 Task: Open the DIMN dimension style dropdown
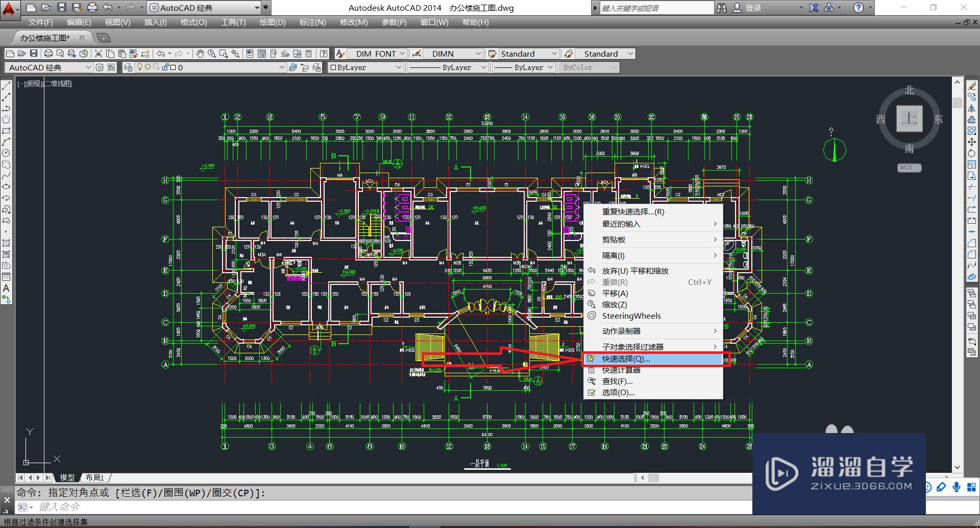tap(478, 54)
